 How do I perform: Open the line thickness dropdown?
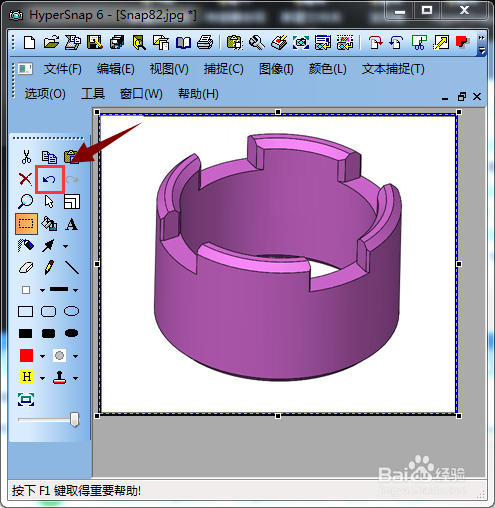[x=76, y=290]
